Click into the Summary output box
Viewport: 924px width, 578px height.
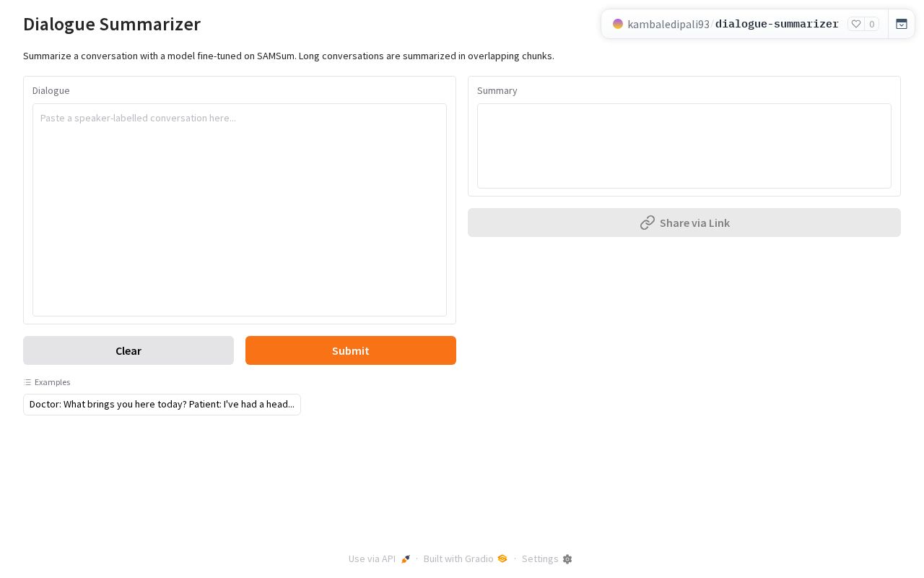click(684, 146)
